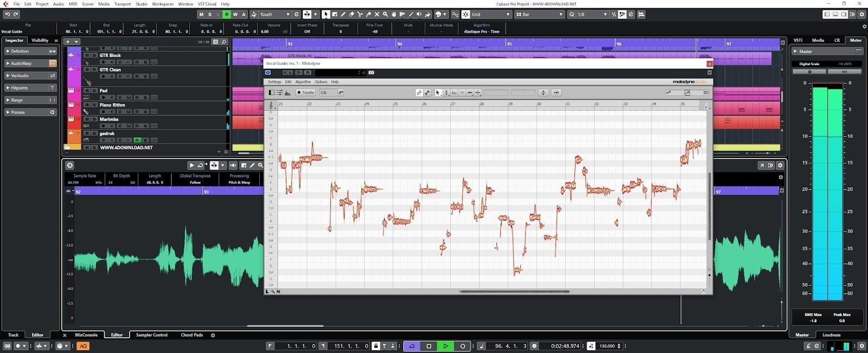Screen dimensions: 868x353
Task: Select the Mute (X) tool
Action: (x=376, y=14)
